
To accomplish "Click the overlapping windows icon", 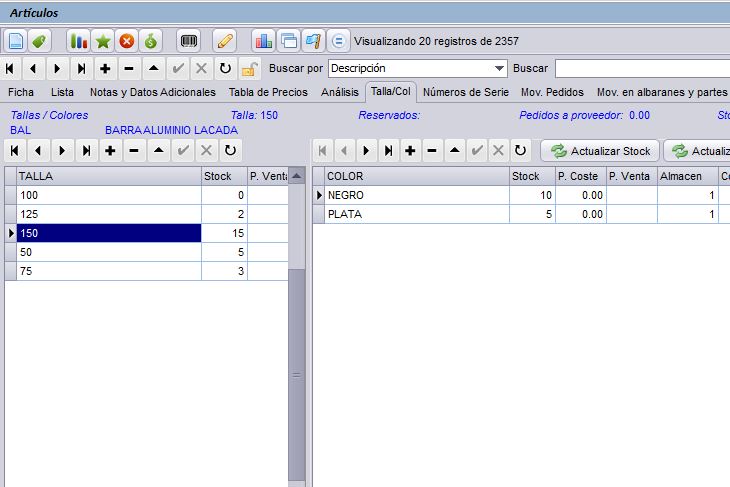I will coord(289,41).
